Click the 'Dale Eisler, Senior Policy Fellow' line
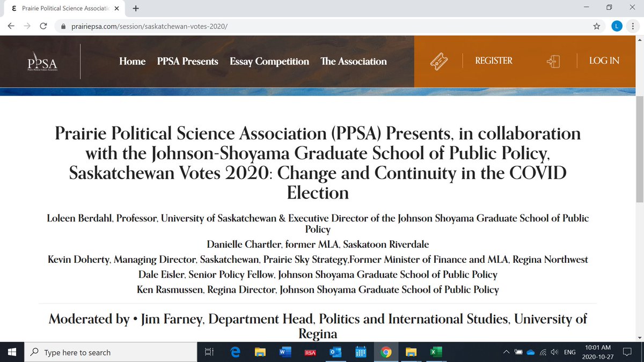Image resolution: width=644 pixels, height=362 pixels. coord(318,275)
